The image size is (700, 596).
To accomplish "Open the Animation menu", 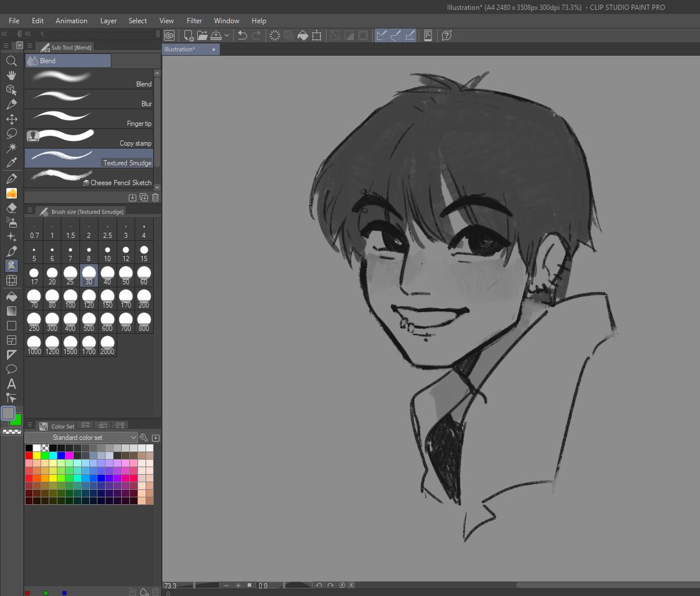I will tap(71, 20).
